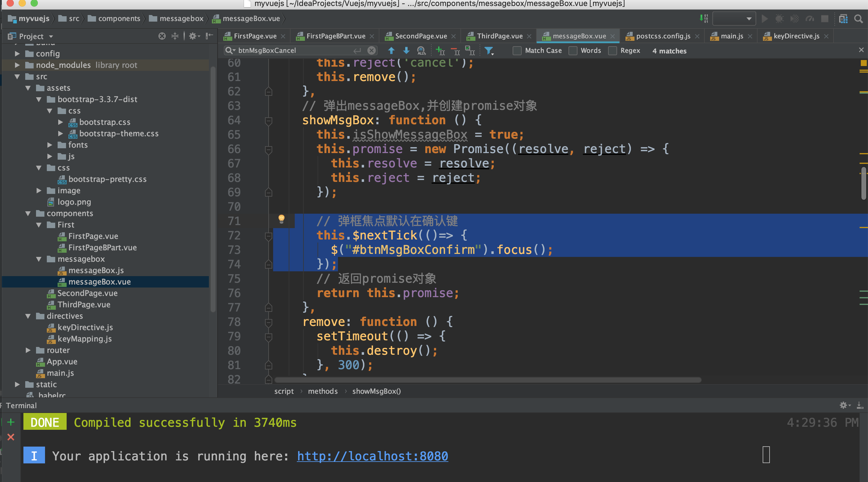Enable the Words checkbox
Viewport: 868px width, 482px height.
[573, 51]
